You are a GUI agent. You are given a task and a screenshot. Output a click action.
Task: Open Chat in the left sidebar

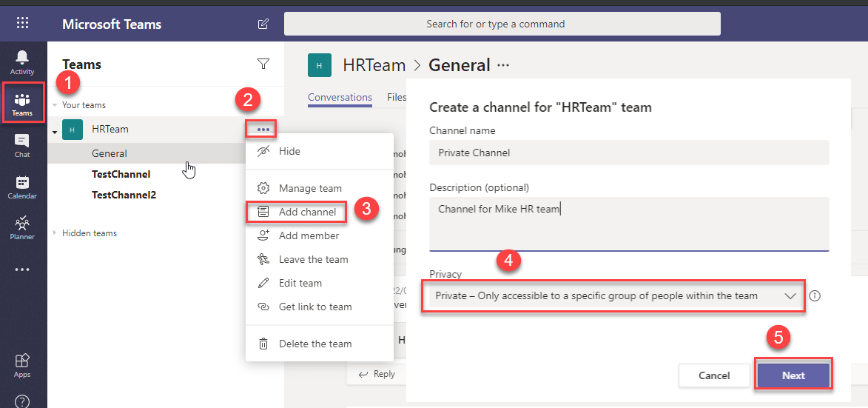tap(22, 145)
